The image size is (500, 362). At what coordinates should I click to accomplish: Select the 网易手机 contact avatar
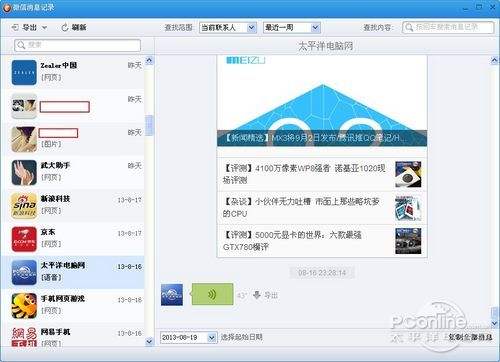pos(24,337)
